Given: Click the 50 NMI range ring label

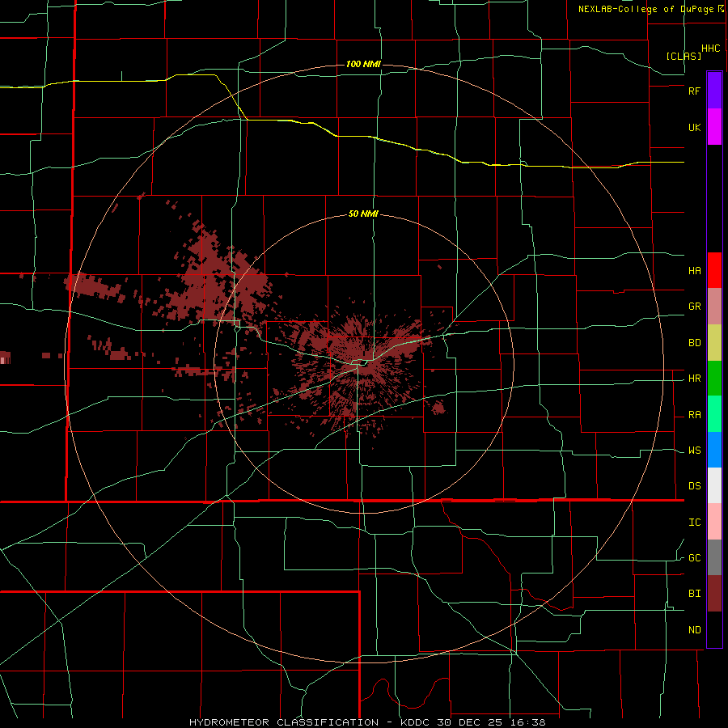Looking at the screenshot, I should pos(363,214).
